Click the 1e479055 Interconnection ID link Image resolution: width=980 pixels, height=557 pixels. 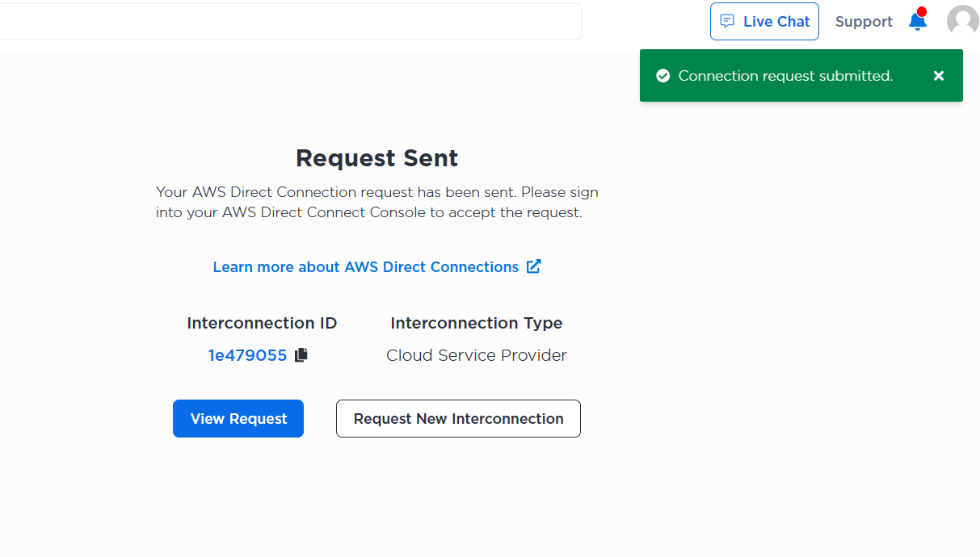pyautogui.click(x=247, y=355)
